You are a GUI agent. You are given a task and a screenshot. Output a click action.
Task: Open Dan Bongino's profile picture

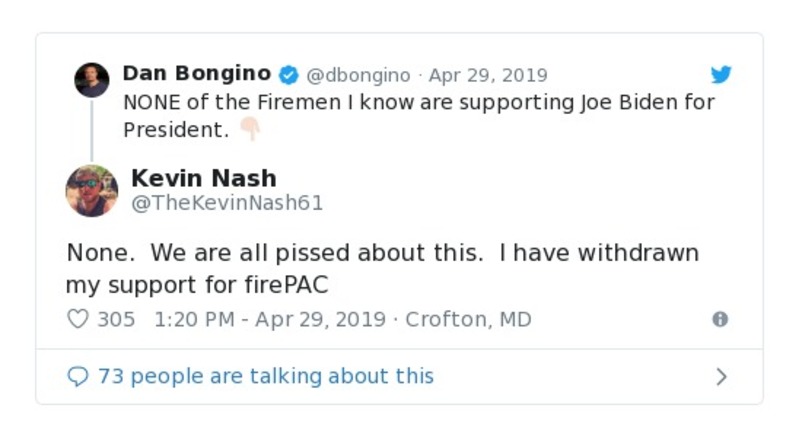(92, 80)
